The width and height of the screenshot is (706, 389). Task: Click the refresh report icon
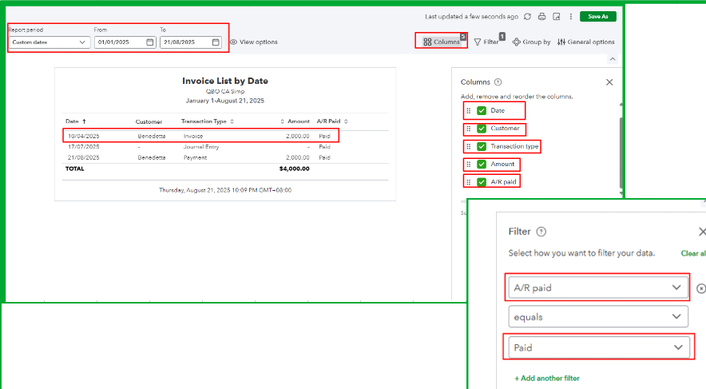click(527, 17)
